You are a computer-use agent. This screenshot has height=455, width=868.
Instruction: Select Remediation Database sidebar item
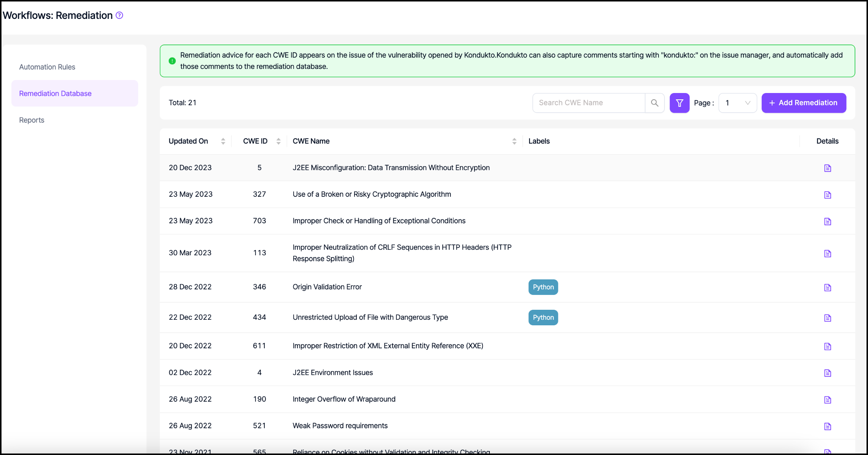(55, 93)
